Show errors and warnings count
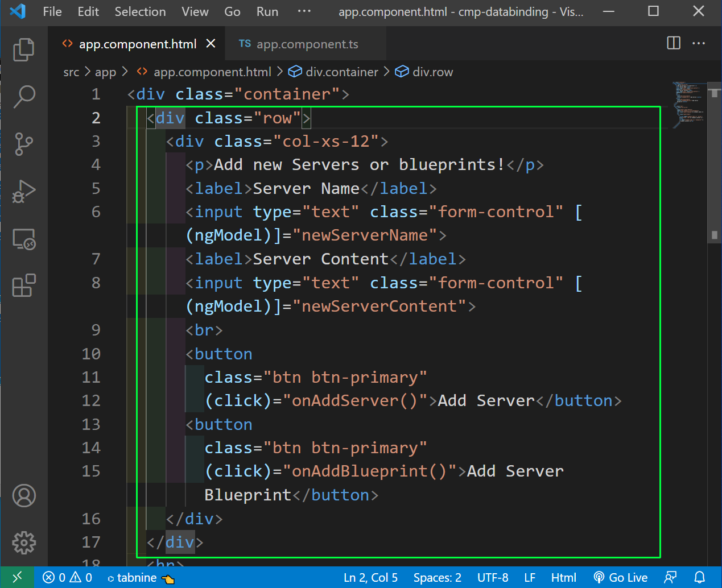Viewport: 722px width, 588px height. (x=67, y=577)
